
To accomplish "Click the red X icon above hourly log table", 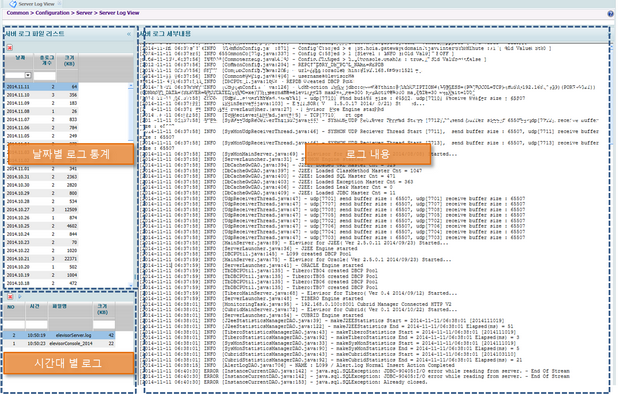I will pos(10,297).
